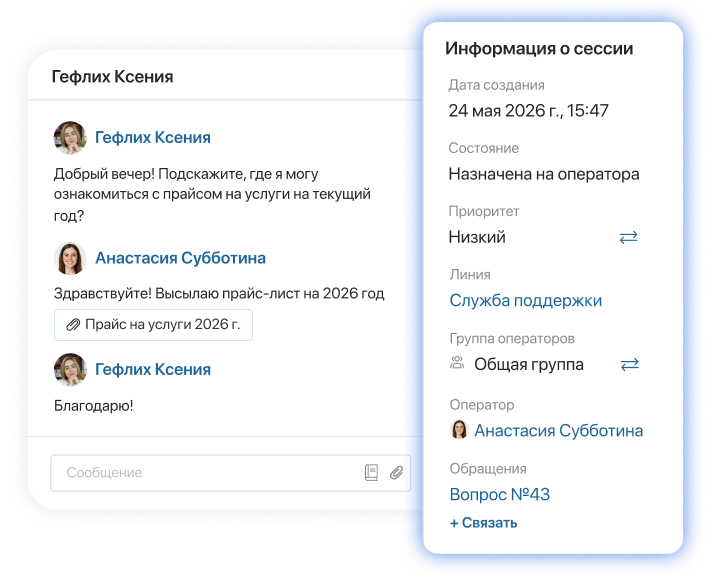Screen dimensions: 727x575
Task: Change operator group via swap icon beside Общая группа
Action: click(630, 364)
